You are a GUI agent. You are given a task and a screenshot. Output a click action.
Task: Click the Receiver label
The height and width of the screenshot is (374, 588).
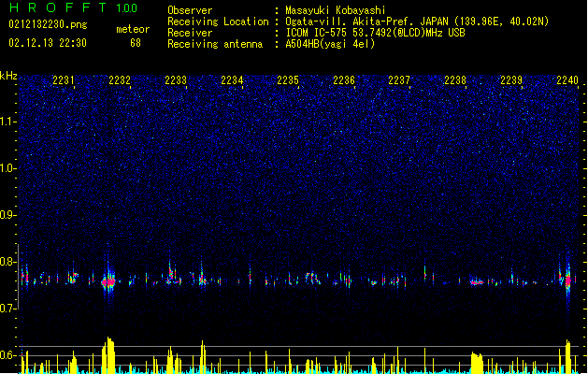[190, 33]
